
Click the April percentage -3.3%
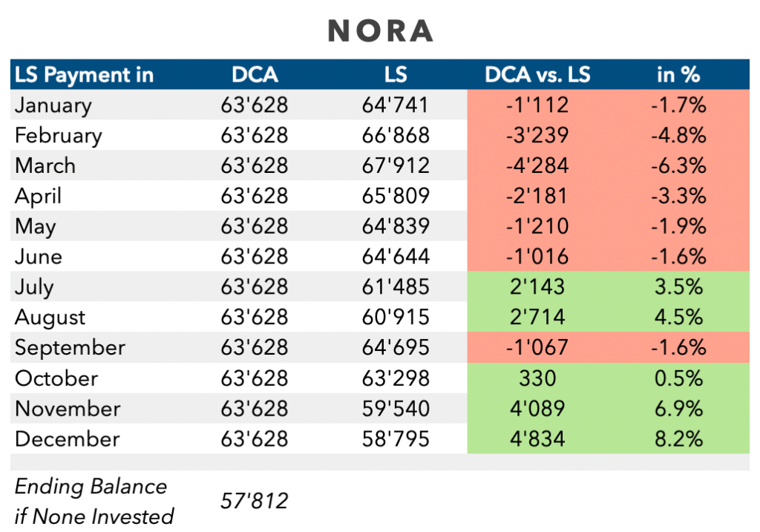[678, 196]
